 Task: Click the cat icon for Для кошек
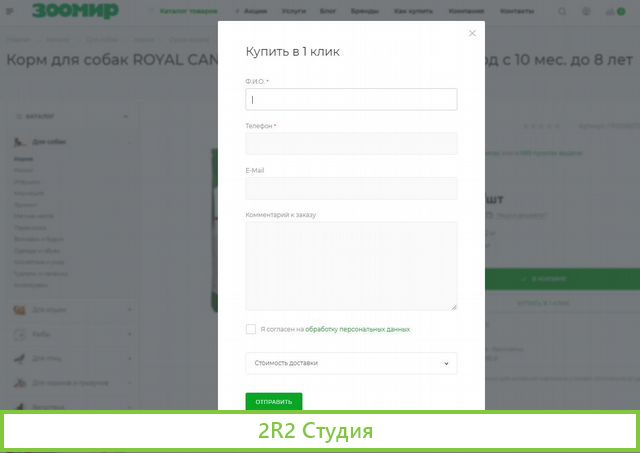tap(19, 310)
